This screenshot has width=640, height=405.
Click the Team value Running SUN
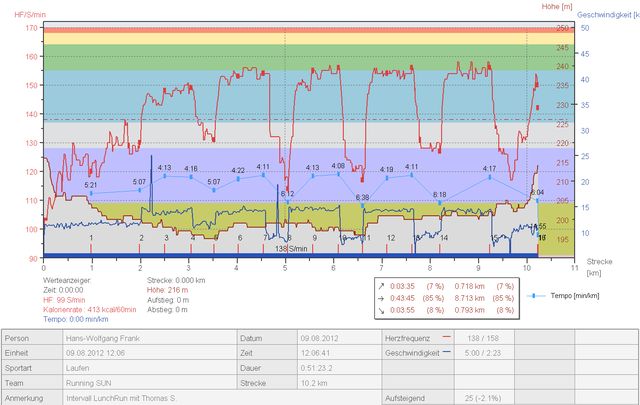click(x=94, y=381)
